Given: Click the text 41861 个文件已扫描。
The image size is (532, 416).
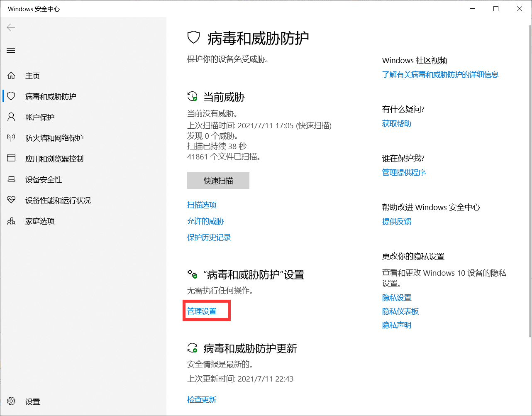Looking at the screenshot, I should [224, 157].
